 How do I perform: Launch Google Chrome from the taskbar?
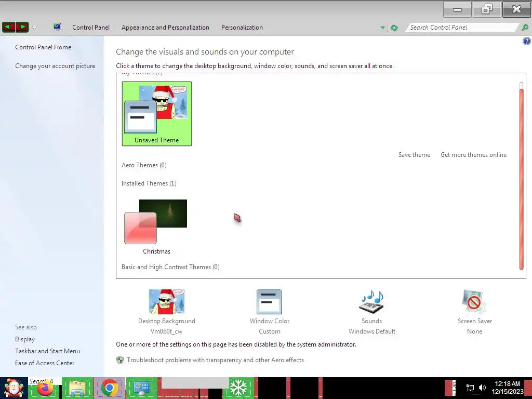(109, 388)
